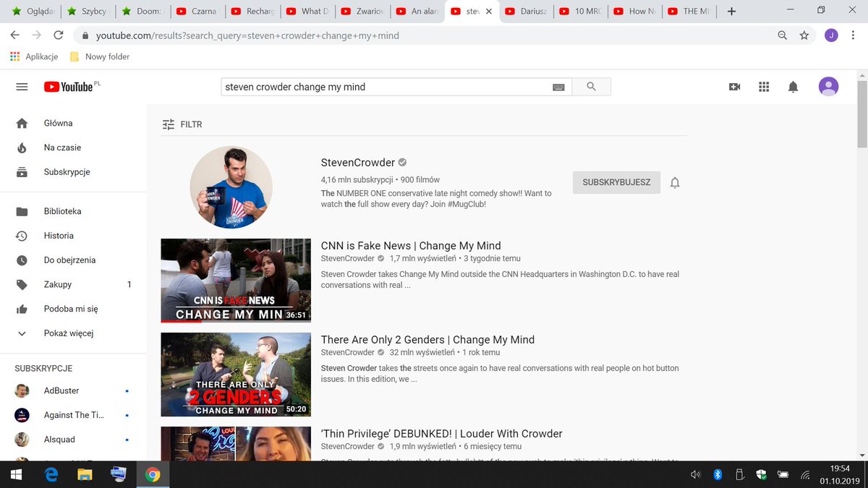The height and width of the screenshot is (488, 868).
Task: Click the SUBSKRYBUJESZ button
Action: coord(616,183)
